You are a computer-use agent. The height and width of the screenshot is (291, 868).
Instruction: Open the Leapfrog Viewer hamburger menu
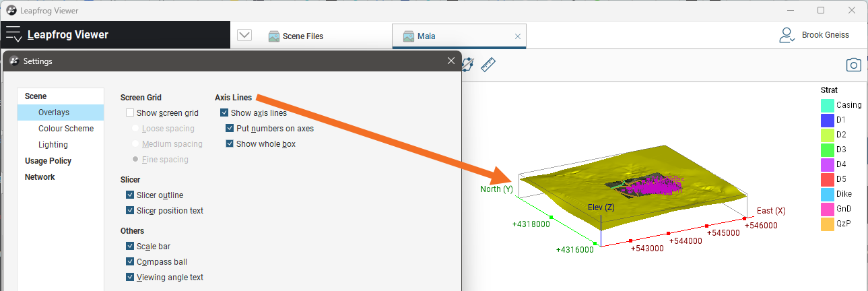[x=13, y=35]
